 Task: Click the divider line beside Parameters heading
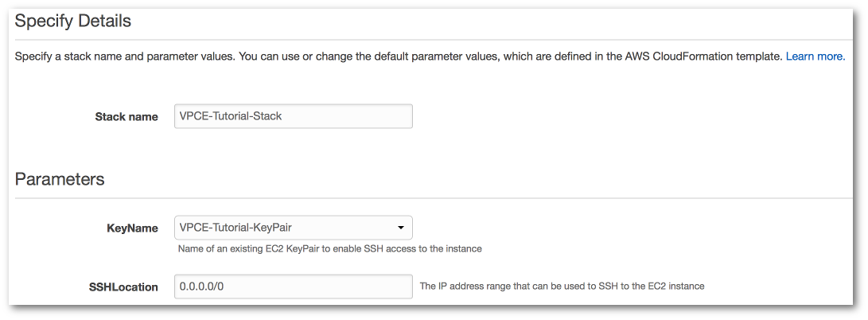(477, 197)
